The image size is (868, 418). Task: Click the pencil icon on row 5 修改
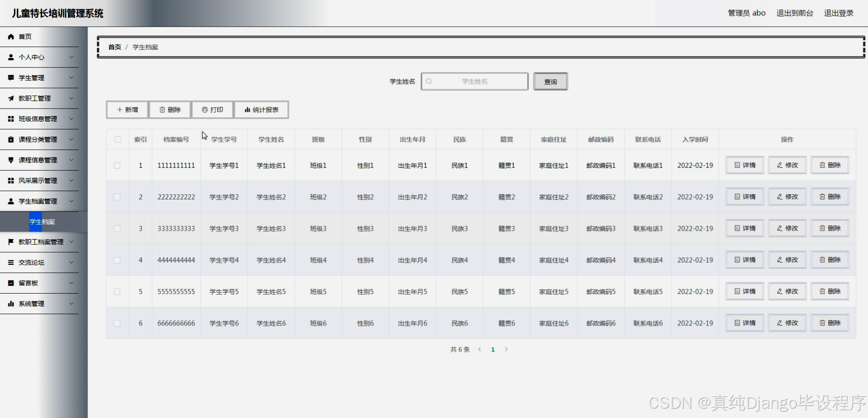click(780, 291)
